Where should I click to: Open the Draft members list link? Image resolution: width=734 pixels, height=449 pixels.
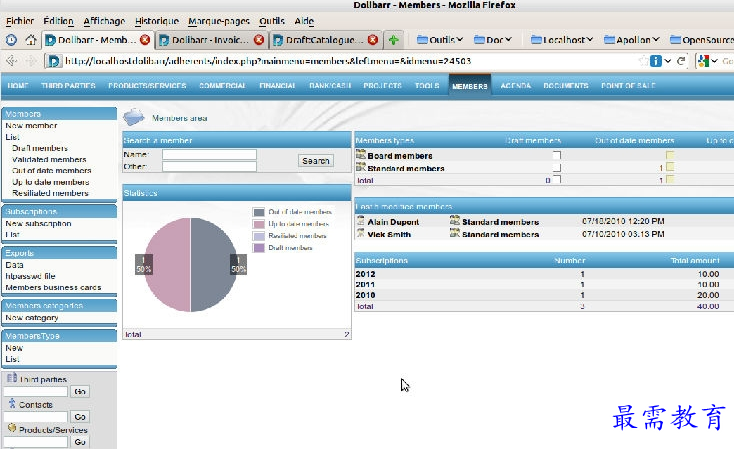coord(40,148)
